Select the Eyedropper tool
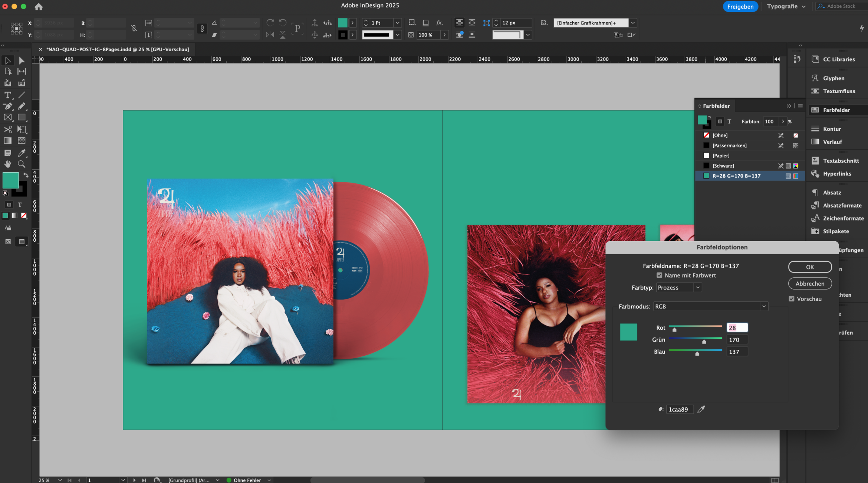Screen dimensions: 868x483 click(x=22, y=153)
